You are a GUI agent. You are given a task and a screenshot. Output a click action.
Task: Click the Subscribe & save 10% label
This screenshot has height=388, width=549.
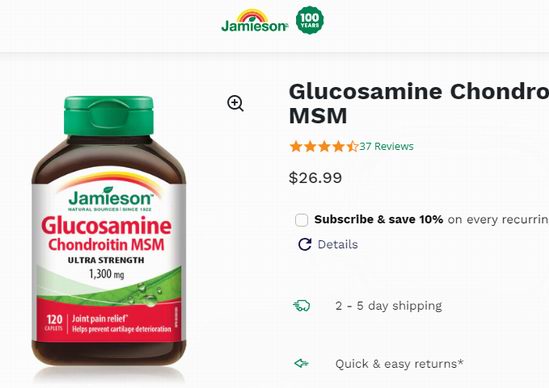click(378, 220)
